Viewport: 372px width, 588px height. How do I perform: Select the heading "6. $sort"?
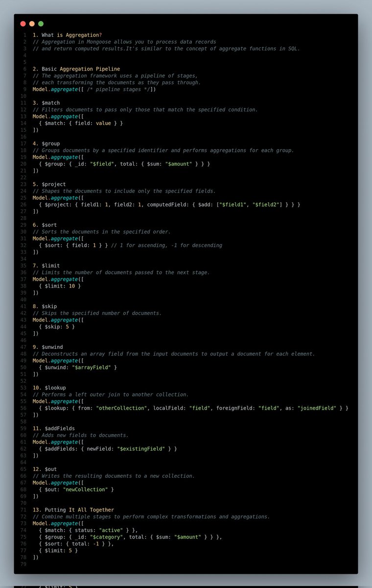[45, 225]
